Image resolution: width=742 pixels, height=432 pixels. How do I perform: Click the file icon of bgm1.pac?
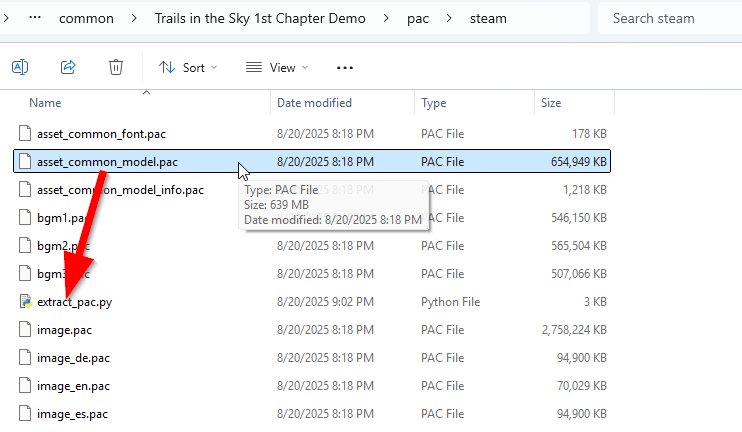click(x=25, y=217)
